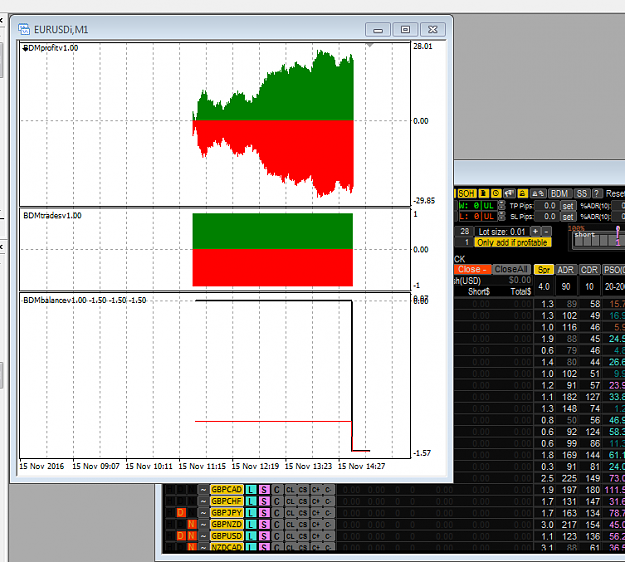Click the BDMbalancev1.00 indicator label
The image size is (625, 562).
[x=53, y=300]
